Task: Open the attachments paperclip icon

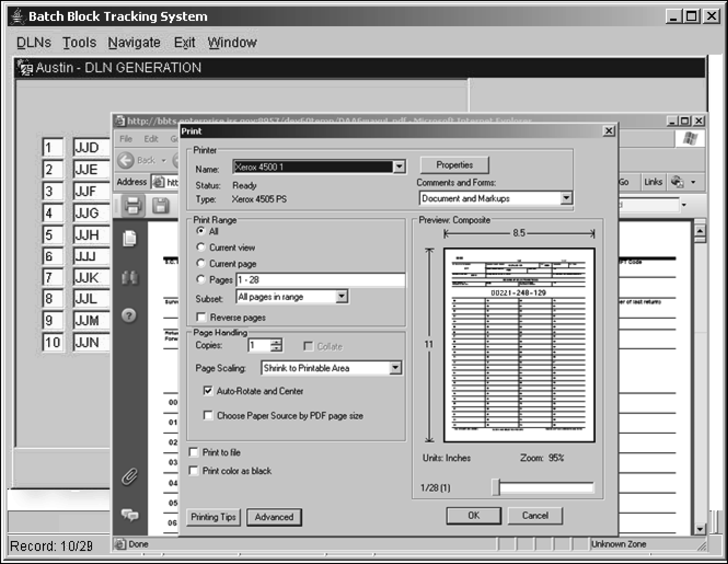Action: coord(129,477)
